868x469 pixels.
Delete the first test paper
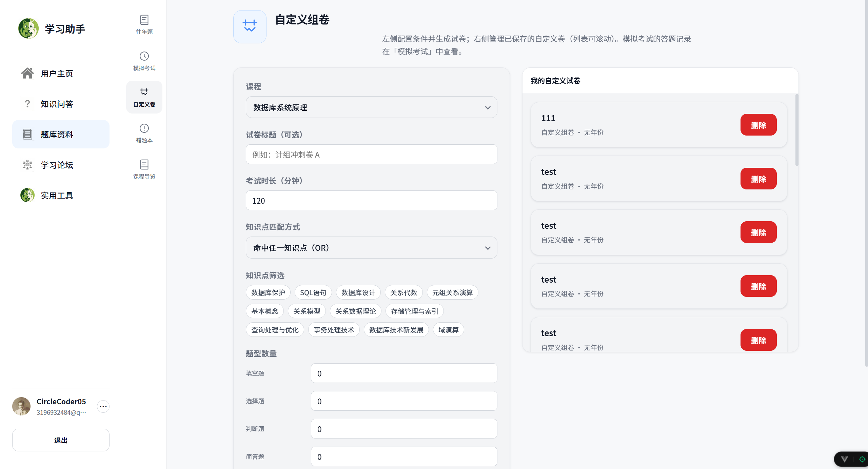[758, 179]
